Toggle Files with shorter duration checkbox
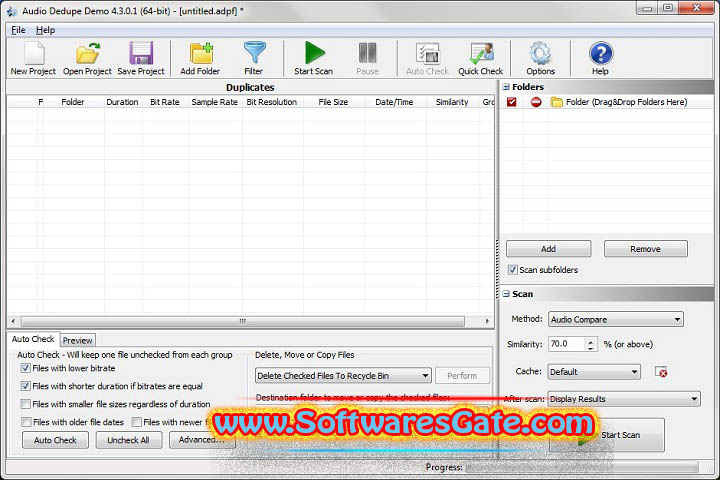The width and height of the screenshot is (720, 480). tap(26, 386)
